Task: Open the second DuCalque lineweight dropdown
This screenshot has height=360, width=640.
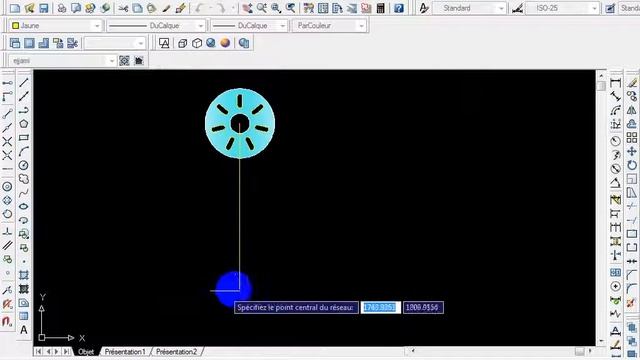Action: coord(249,26)
